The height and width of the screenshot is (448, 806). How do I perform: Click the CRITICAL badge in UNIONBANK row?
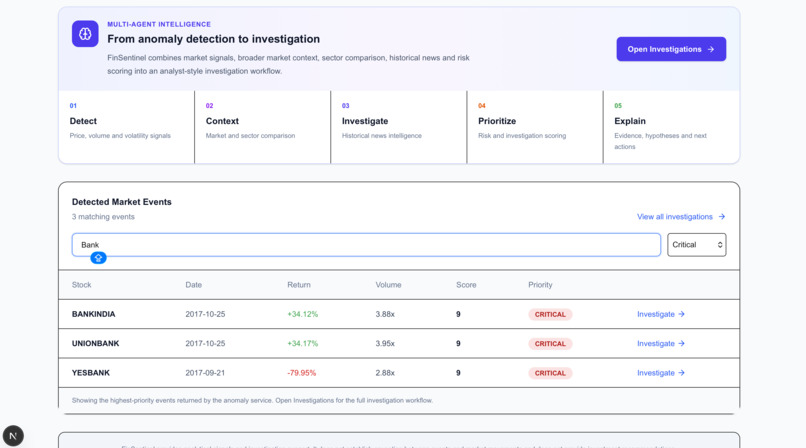550,344
